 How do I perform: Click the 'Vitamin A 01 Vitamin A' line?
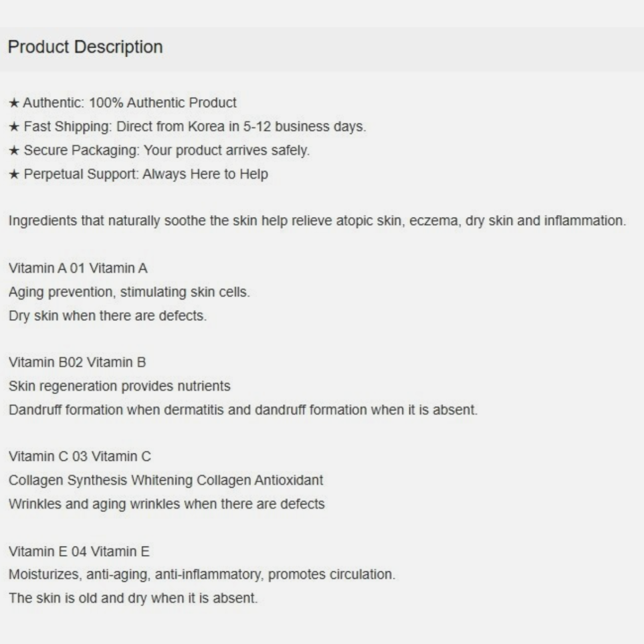[78, 268]
